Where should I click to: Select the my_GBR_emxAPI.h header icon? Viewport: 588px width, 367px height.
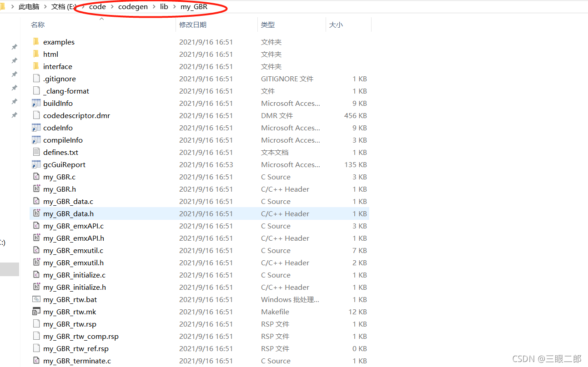point(36,238)
